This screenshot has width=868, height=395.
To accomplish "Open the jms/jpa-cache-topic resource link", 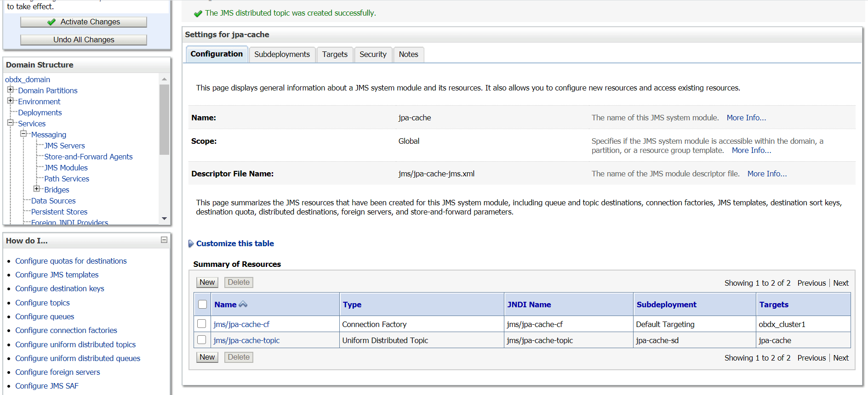I will pyautogui.click(x=246, y=340).
